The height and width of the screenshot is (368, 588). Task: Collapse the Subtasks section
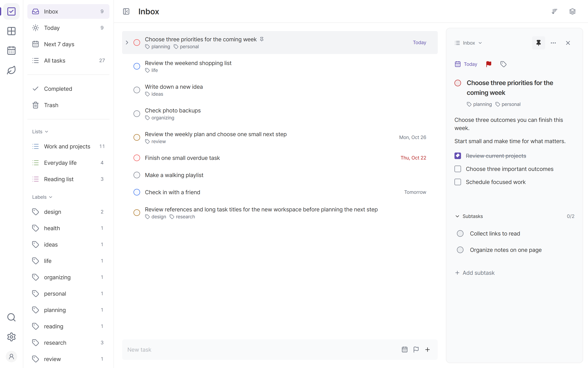tap(469, 216)
